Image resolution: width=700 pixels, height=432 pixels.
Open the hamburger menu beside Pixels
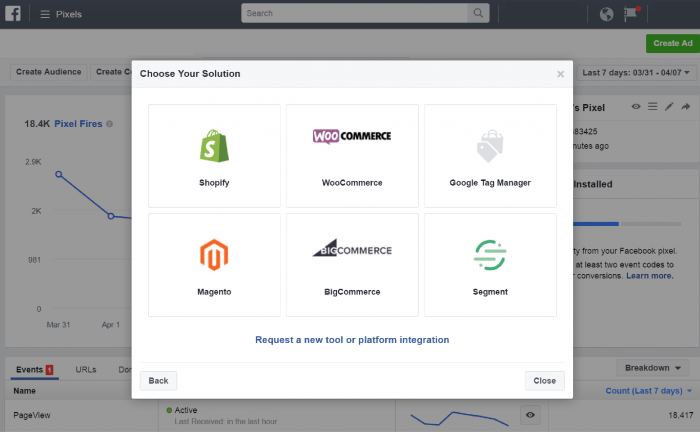(45, 14)
